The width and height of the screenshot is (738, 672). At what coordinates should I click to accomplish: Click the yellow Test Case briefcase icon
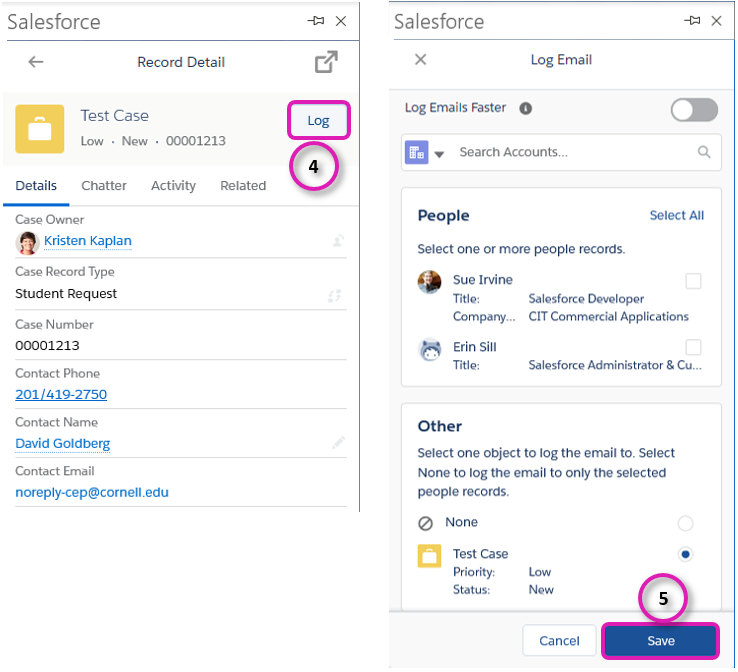tap(40, 130)
